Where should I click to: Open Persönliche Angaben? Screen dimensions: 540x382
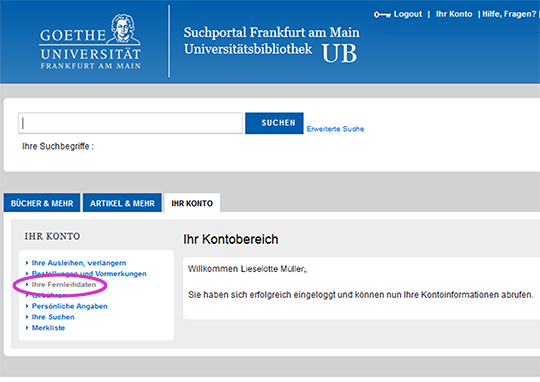pyautogui.click(x=70, y=306)
